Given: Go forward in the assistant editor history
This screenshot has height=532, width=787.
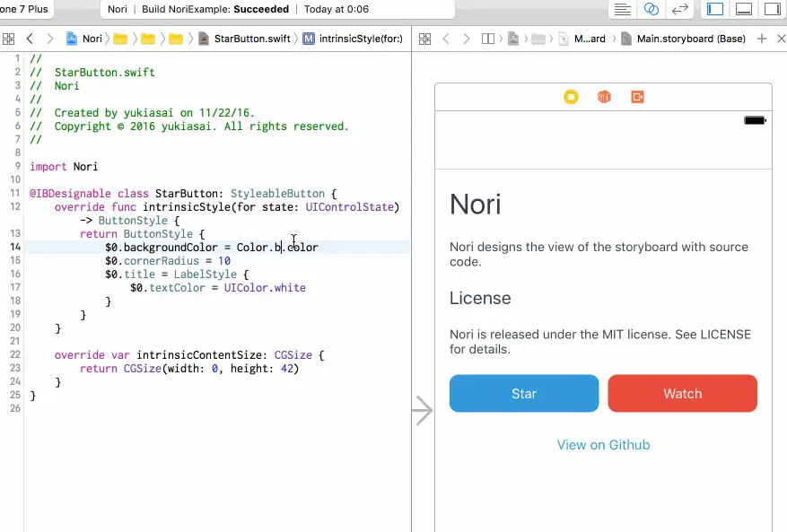Looking at the screenshot, I should coord(466,39).
